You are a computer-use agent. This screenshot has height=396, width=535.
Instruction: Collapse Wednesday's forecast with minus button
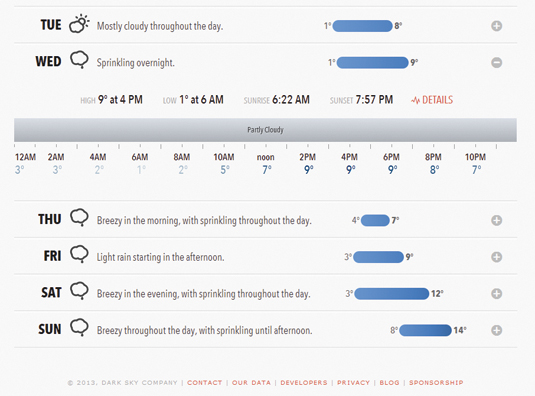pos(496,62)
